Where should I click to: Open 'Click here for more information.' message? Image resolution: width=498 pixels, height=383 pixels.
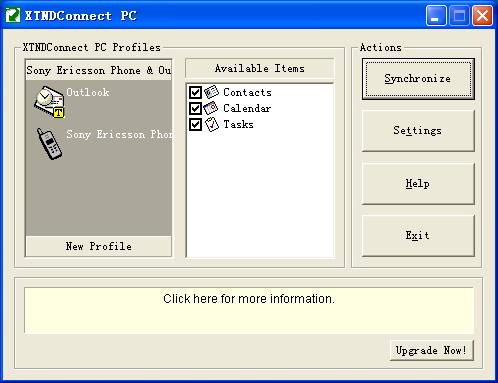(249, 310)
